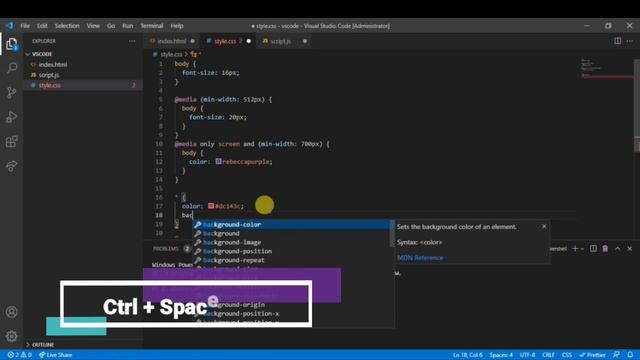The image size is (640, 360).
Task: Select background-position suggestion
Action: [291, 251]
